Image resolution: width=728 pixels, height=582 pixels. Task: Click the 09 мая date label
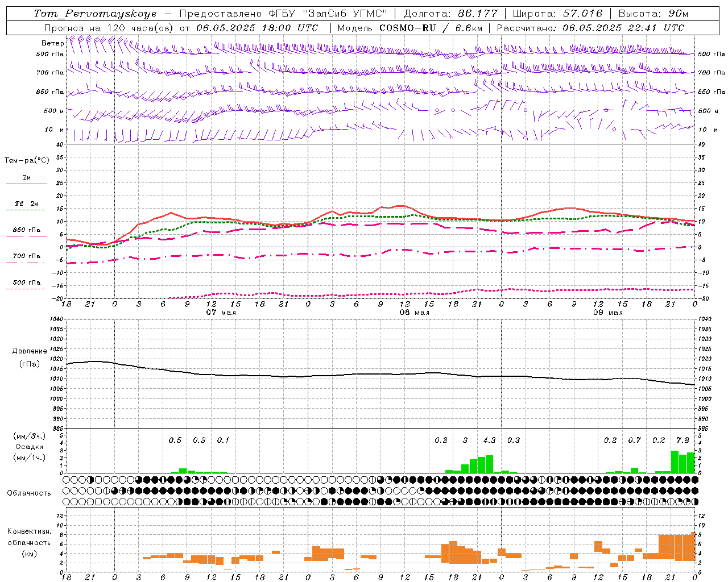[x=607, y=313]
